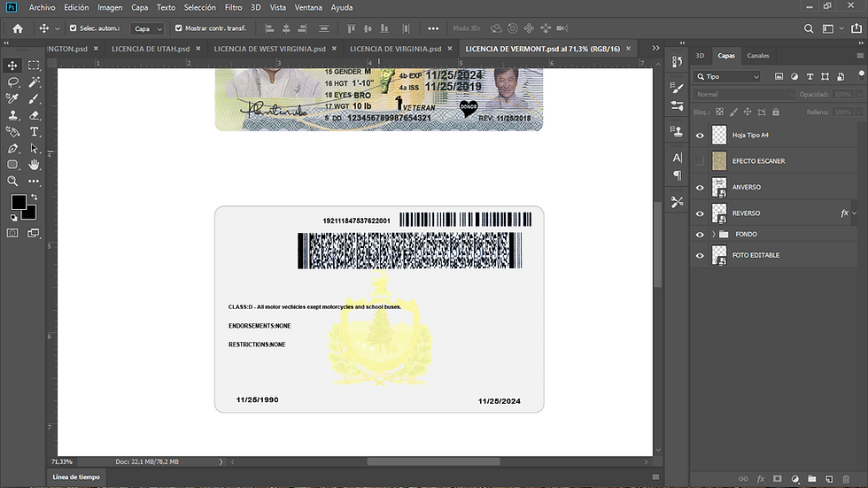Open the Opacidad value dropdown

(859, 95)
